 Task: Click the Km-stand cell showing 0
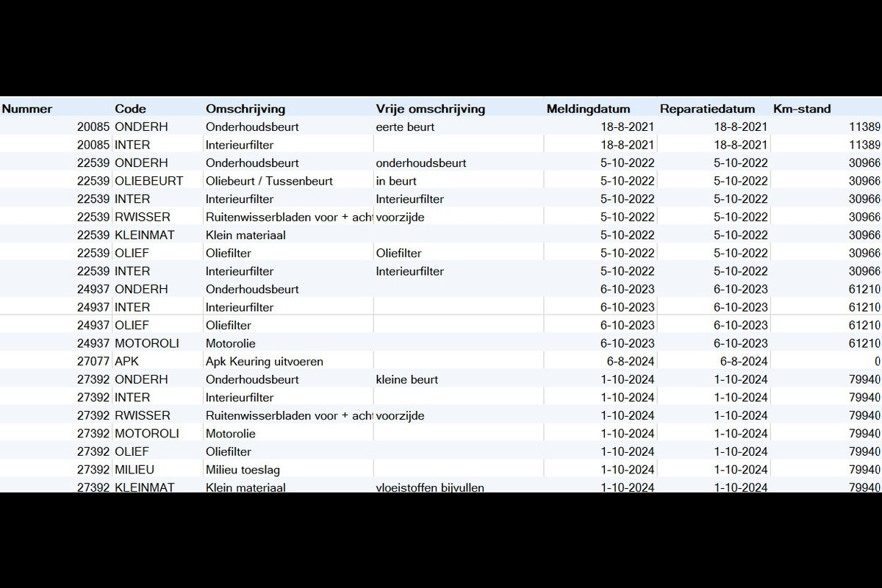(826, 362)
